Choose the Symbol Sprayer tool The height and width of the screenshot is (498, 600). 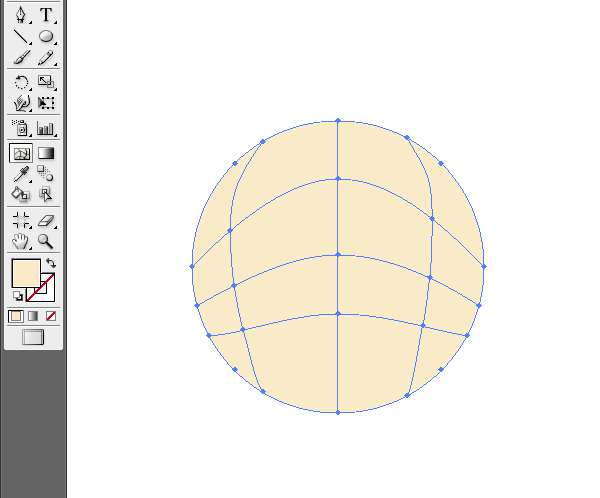pos(21,128)
